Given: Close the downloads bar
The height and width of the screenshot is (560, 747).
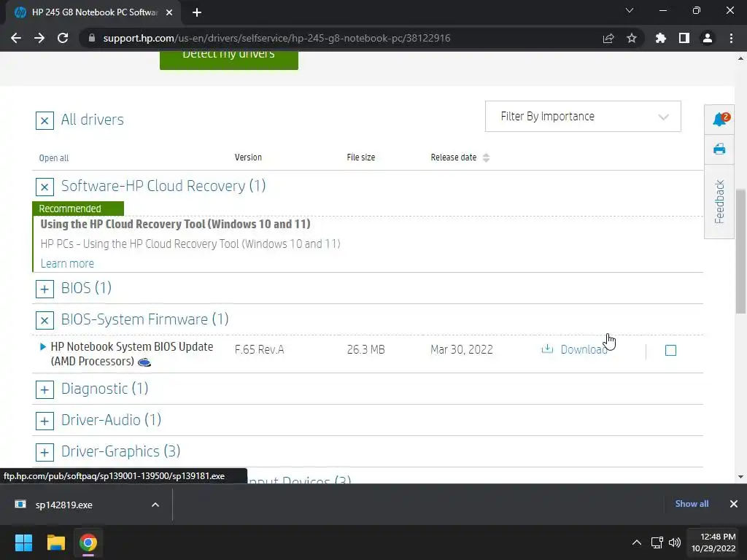Looking at the screenshot, I should coord(734,504).
